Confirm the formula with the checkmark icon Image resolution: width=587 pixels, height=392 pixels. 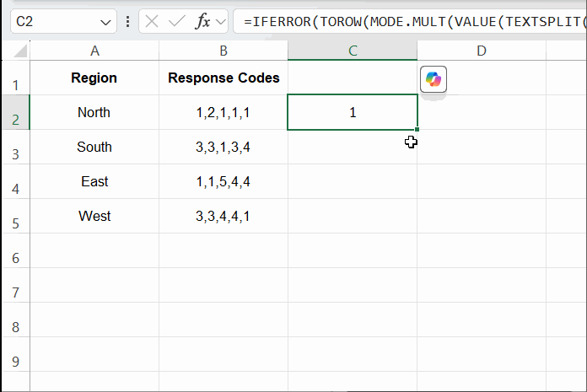click(x=177, y=22)
